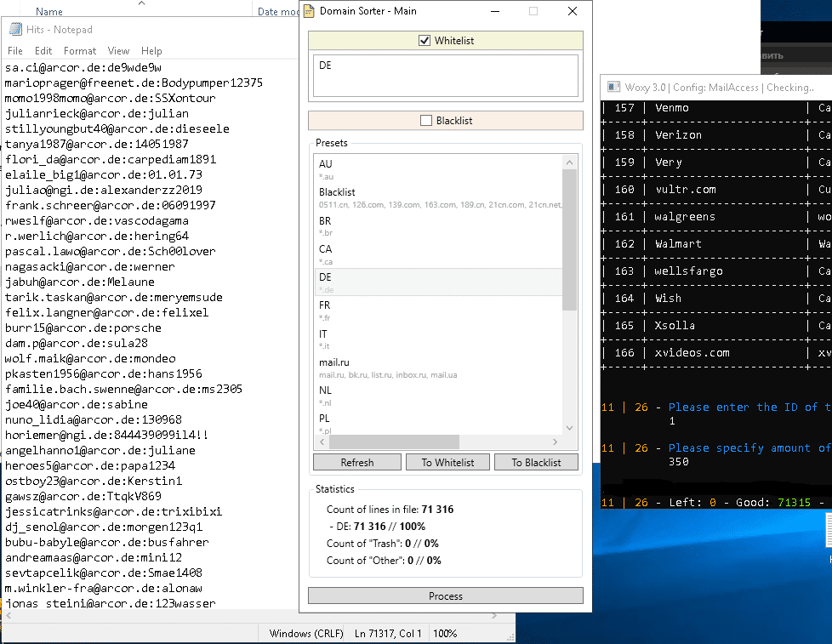Click the presets list scroll-up arrow
Image resolution: width=832 pixels, height=644 pixels.
click(x=569, y=162)
